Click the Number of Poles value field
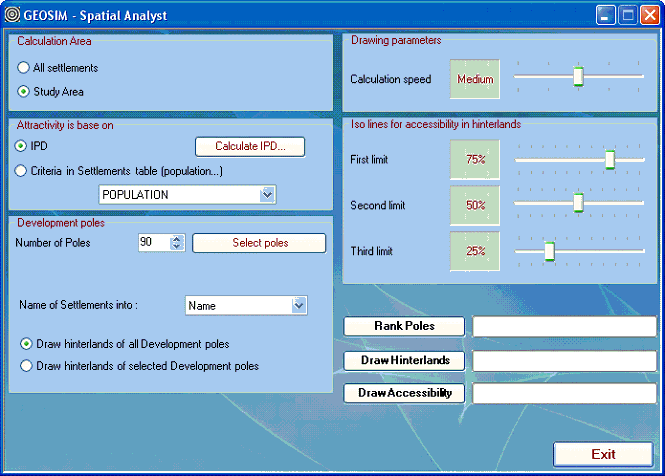The image size is (665, 476). coord(154,242)
